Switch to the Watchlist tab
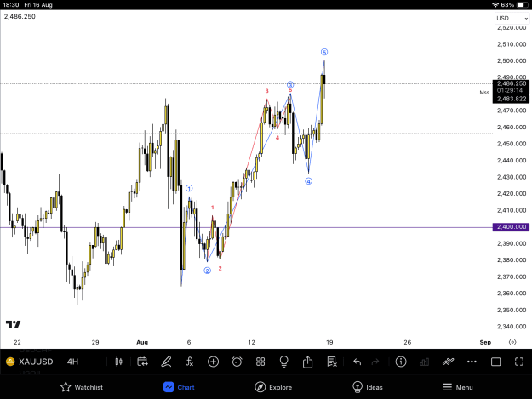 tap(82, 387)
